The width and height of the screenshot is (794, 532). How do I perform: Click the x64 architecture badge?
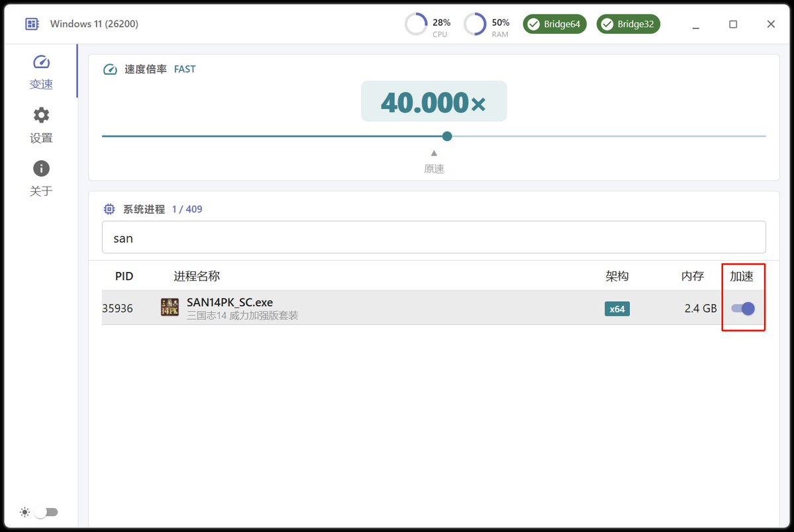pyautogui.click(x=617, y=309)
